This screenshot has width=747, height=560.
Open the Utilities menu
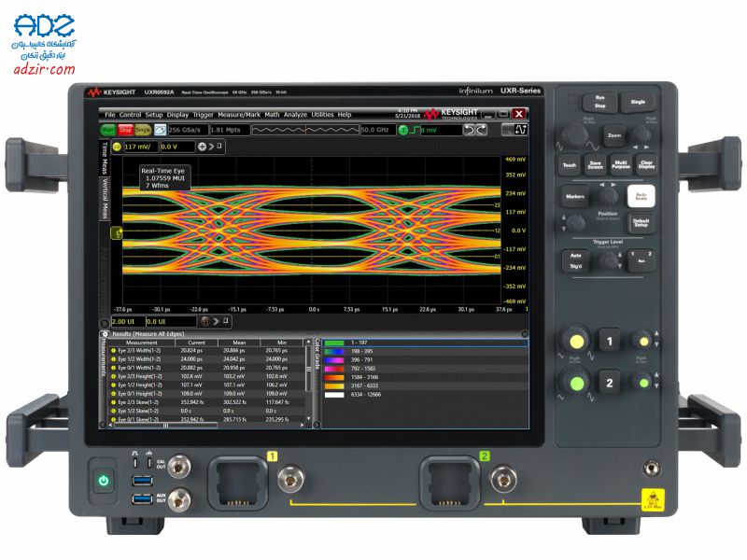pyautogui.click(x=322, y=115)
